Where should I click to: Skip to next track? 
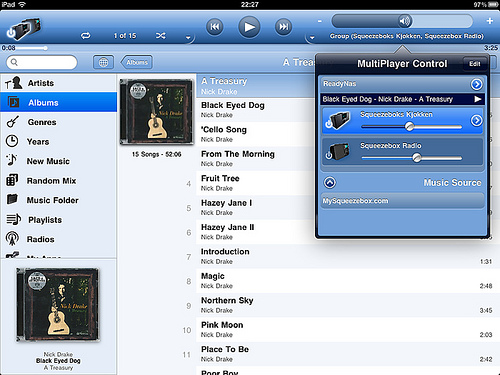pyautogui.click(x=283, y=27)
